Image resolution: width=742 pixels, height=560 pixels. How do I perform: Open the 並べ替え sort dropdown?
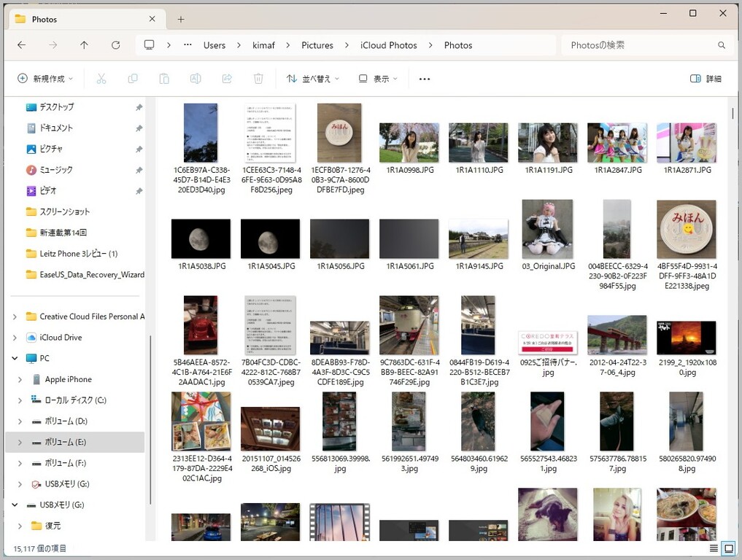[313, 79]
